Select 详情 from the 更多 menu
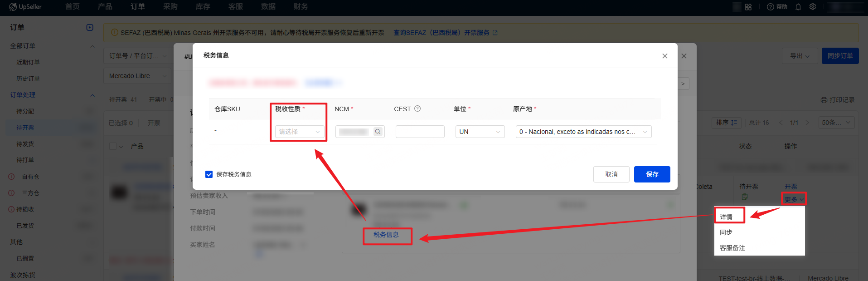Screen dimensions: 868x281 (x=726, y=217)
